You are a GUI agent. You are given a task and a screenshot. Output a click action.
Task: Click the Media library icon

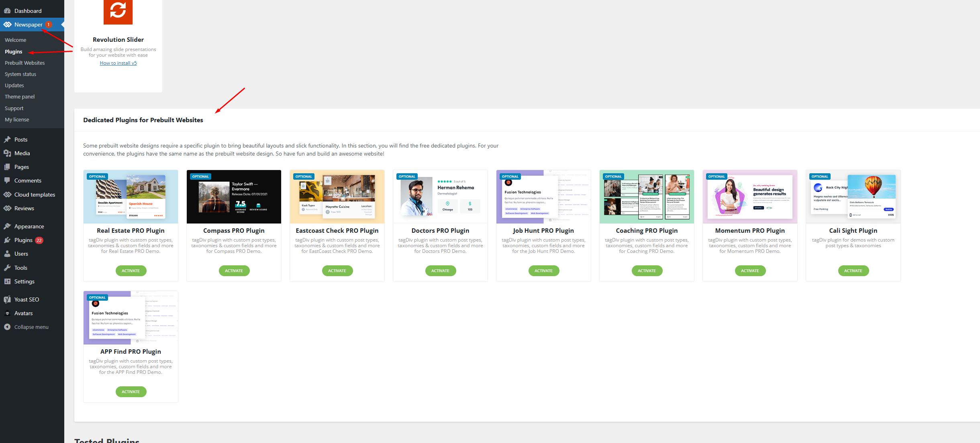tap(7, 153)
